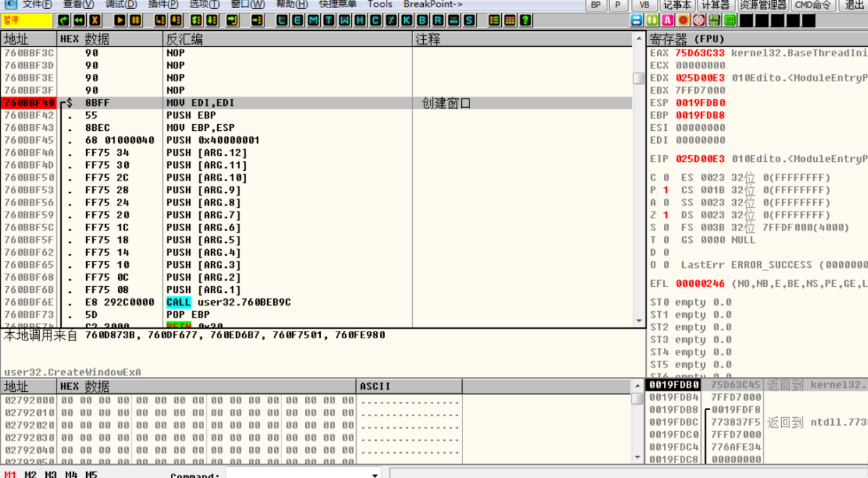
Task: Click the BP button in top bar
Action: [x=595, y=5]
